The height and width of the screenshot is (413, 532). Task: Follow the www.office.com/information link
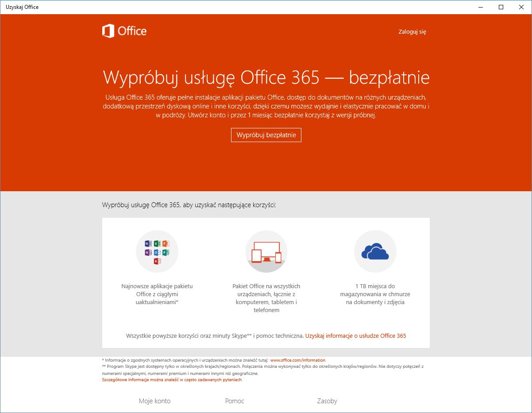(x=298, y=360)
